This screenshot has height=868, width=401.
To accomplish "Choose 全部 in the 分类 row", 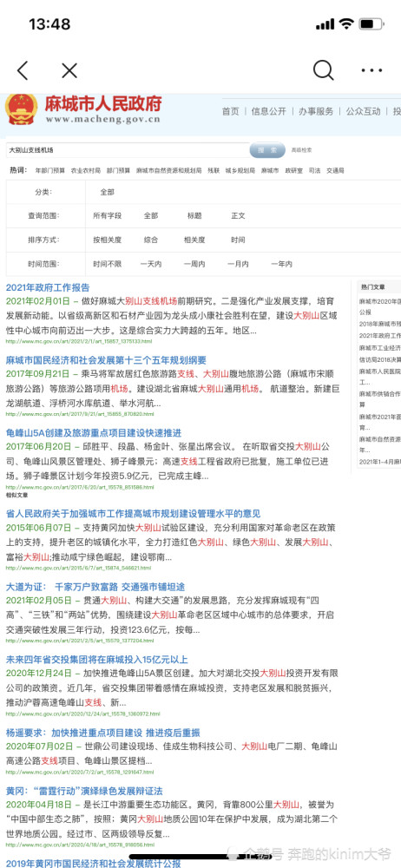I will 107,192.
